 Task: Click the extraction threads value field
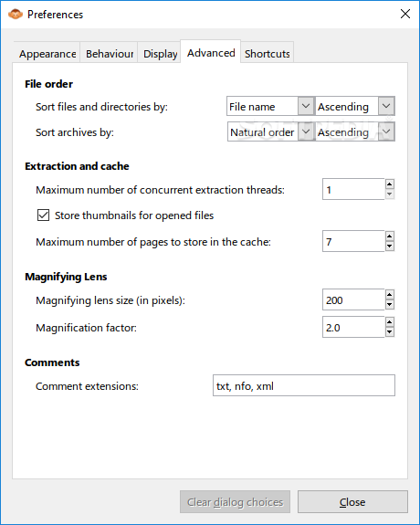pyautogui.click(x=353, y=189)
